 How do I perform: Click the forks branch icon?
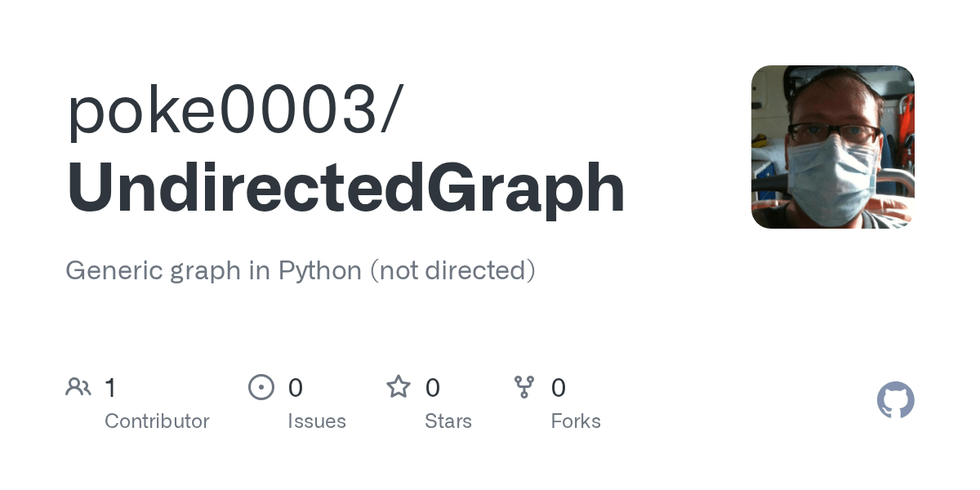(x=524, y=387)
